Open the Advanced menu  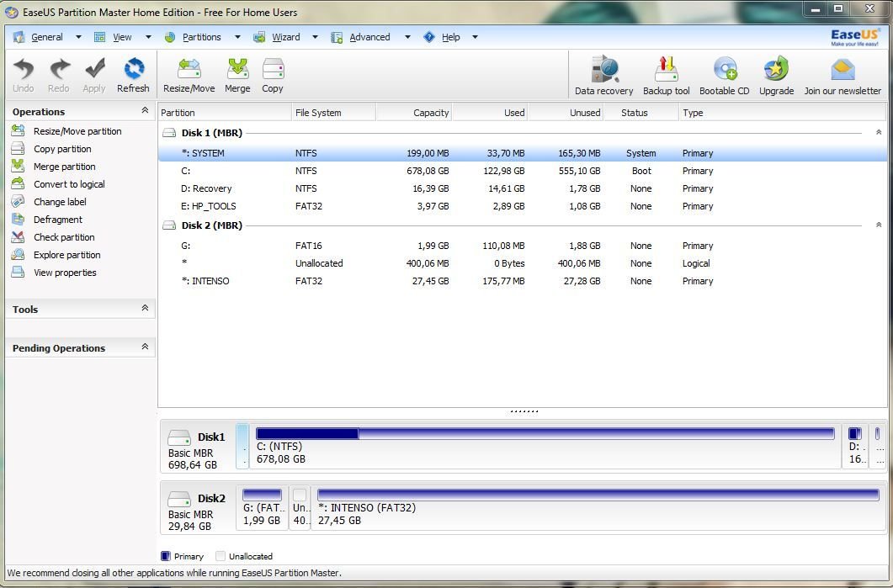[x=369, y=37]
